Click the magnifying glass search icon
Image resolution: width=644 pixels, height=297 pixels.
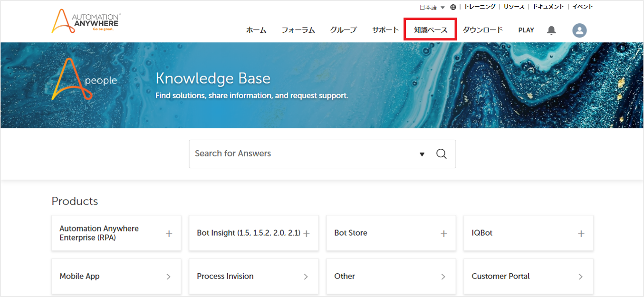[x=442, y=154]
